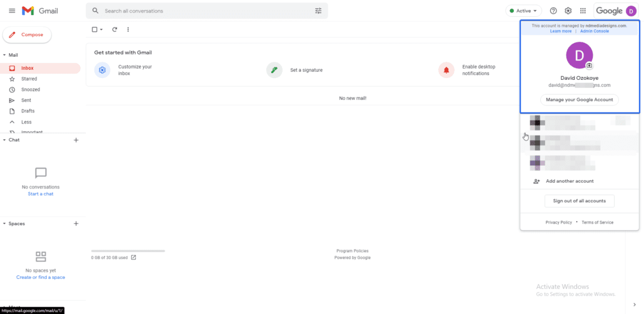This screenshot has width=644, height=314.
Task: Open Settings gear icon
Action: click(568, 11)
